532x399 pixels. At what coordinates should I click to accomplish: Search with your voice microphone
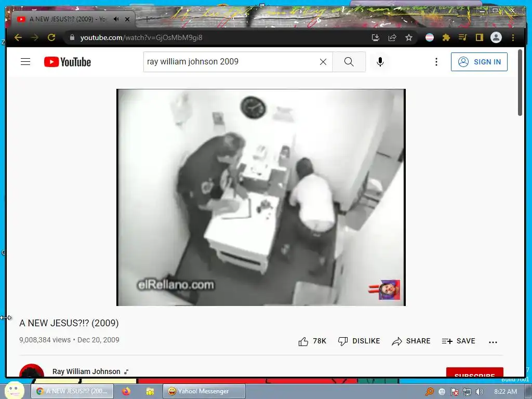380,62
